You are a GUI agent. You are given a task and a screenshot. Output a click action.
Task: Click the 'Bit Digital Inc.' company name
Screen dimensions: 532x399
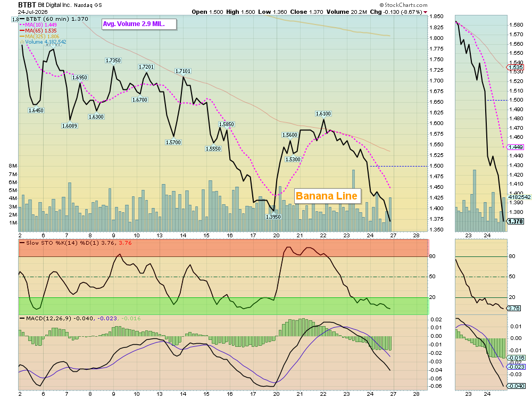point(54,5)
